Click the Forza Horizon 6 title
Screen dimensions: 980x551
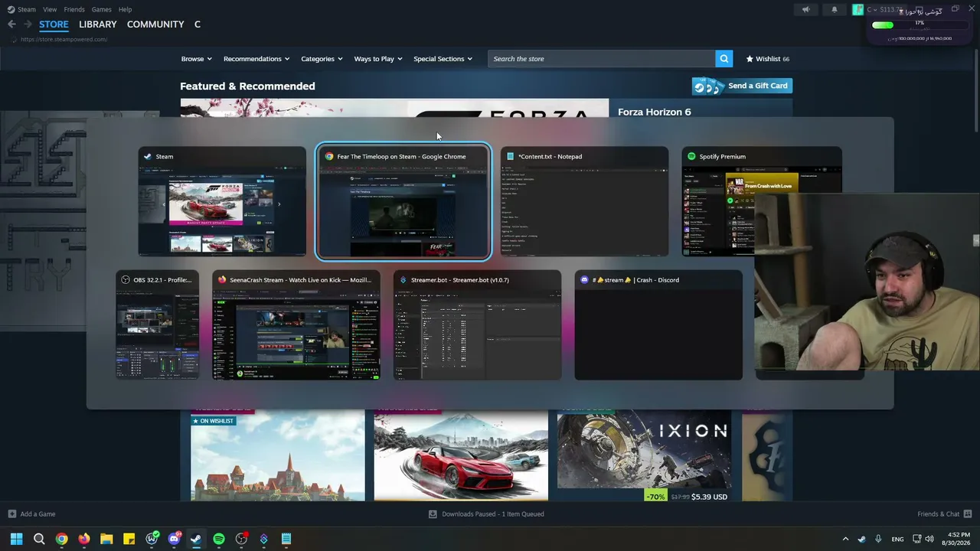point(654,112)
